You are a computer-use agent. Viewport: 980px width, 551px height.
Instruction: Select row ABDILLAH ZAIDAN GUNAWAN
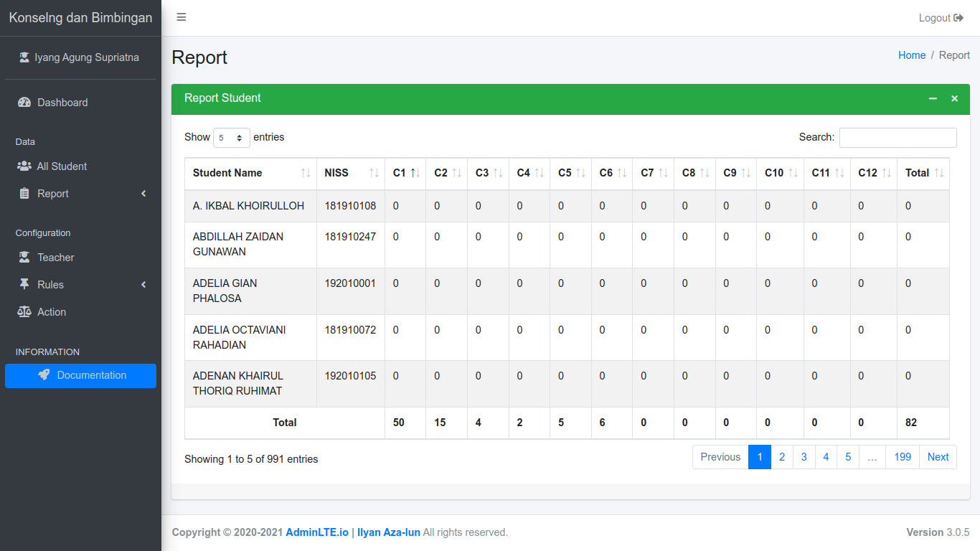(x=567, y=245)
